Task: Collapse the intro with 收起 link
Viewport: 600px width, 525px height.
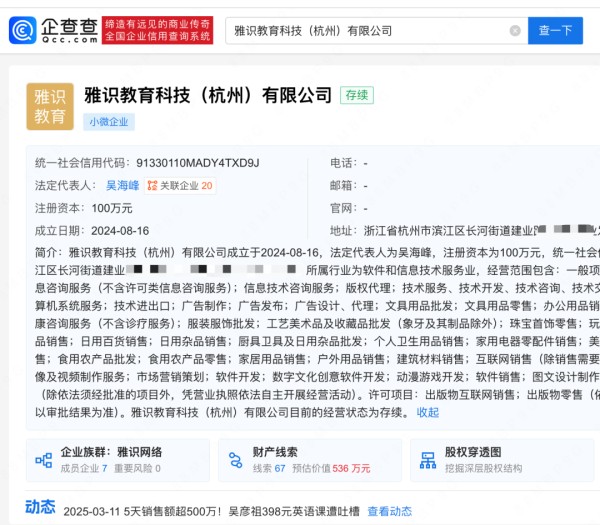Action: click(x=427, y=412)
